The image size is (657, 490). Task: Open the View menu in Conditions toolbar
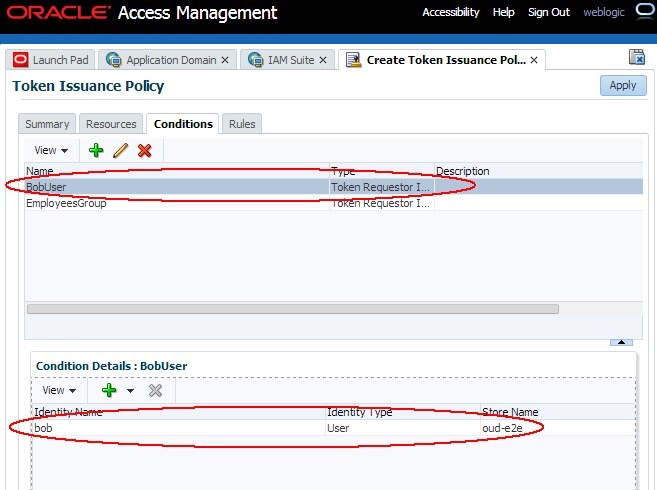coord(51,150)
